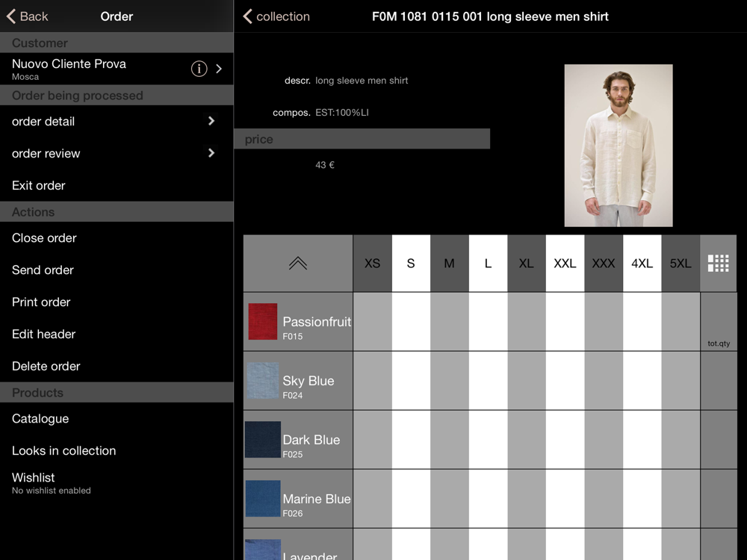The width and height of the screenshot is (747, 560).
Task: Select the XS size column header
Action: [x=372, y=263]
